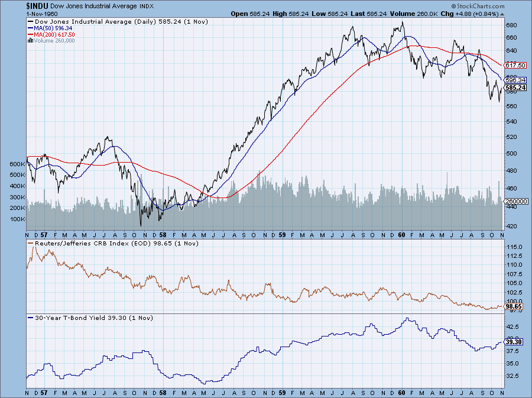
Task: Click the up arrow beside Chg value
Action: (x=503, y=13)
